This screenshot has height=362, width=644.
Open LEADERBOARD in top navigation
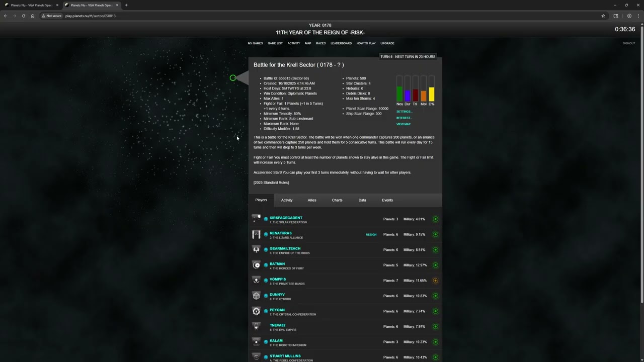341,43
